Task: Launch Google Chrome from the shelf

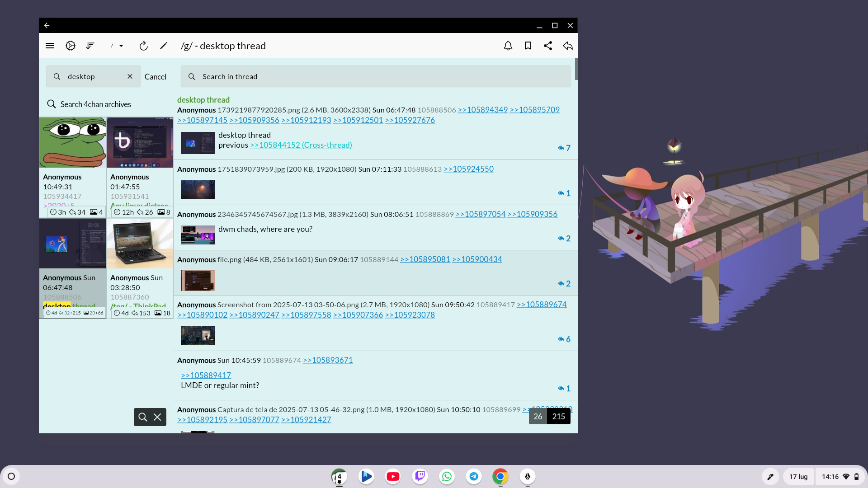Action: tap(500, 476)
